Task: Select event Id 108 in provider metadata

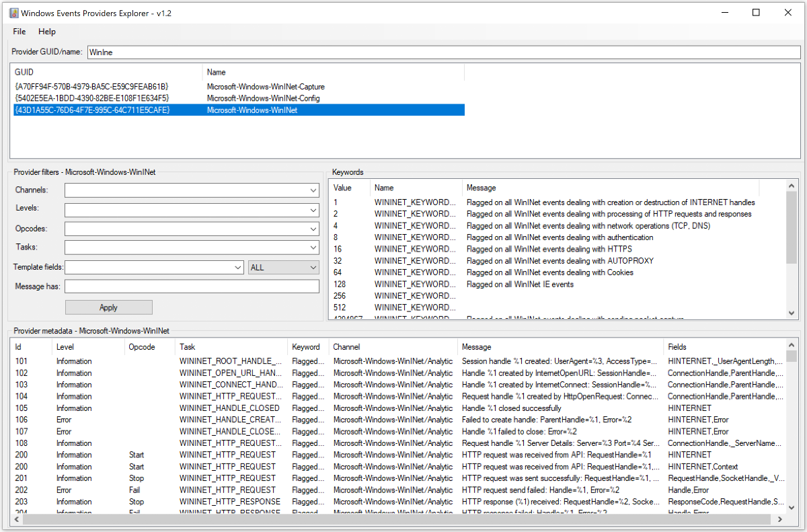Action: 22,443
